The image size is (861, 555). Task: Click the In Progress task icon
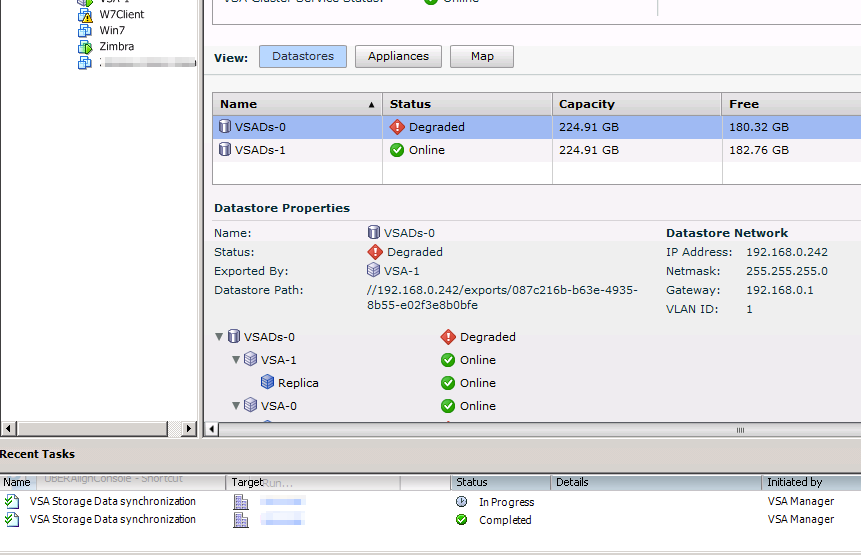[461, 501]
